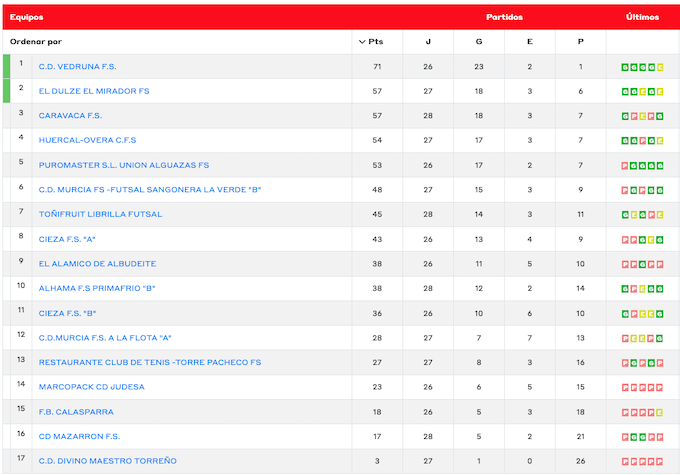Click the first green win badge for Caravaca

pyautogui.click(x=625, y=116)
